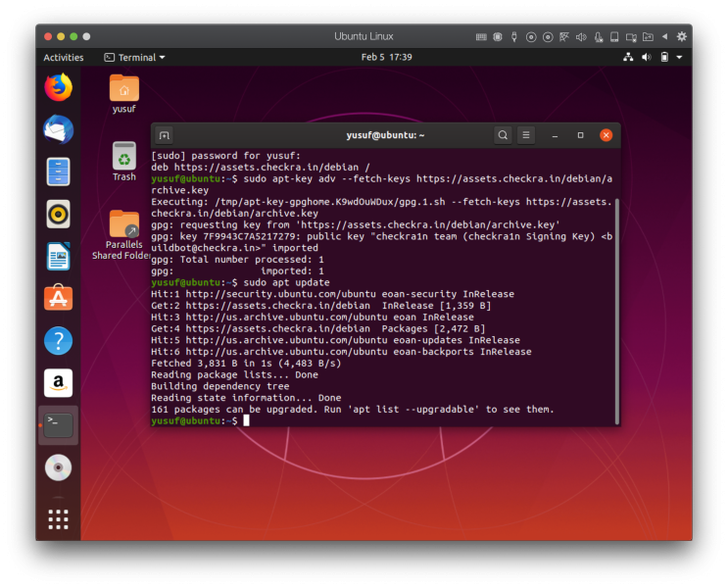Open Thunderbird mail from the dock
The height and width of the screenshot is (588, 728).
[59, 129]
